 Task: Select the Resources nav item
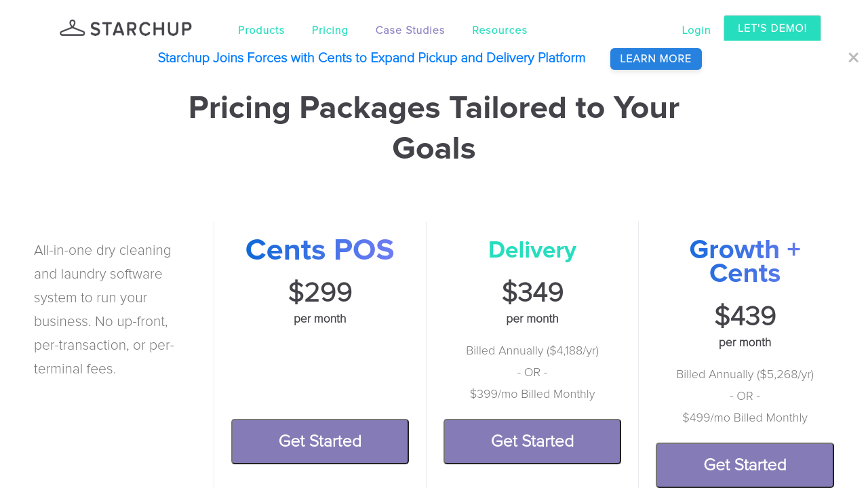coord(499,30)
